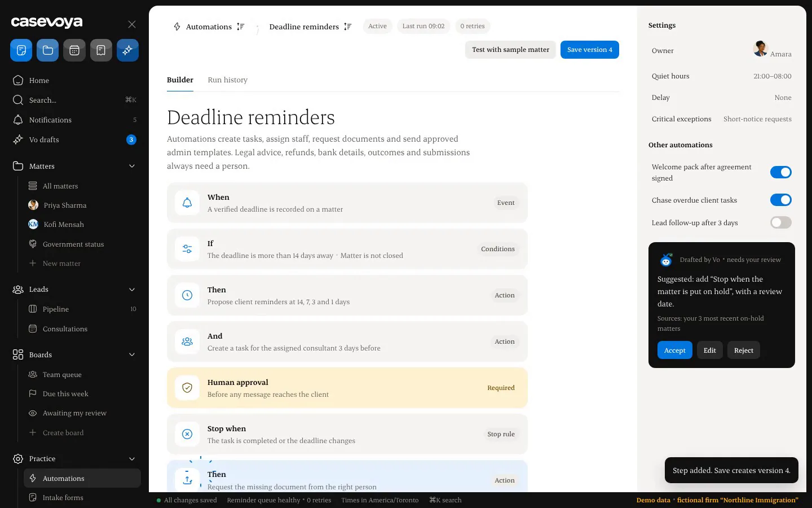Open Vo drafts in the sidebar

[76, 139]
